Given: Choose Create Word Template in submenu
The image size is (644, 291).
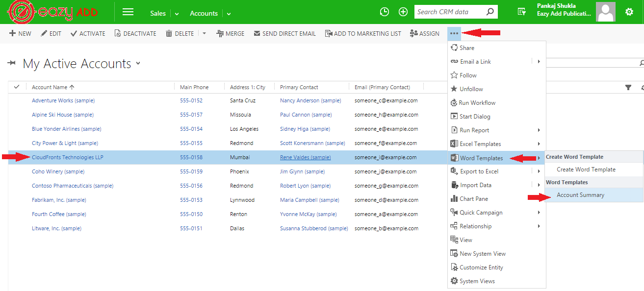Looking at the screenshot, I should (x=594, y=170).
